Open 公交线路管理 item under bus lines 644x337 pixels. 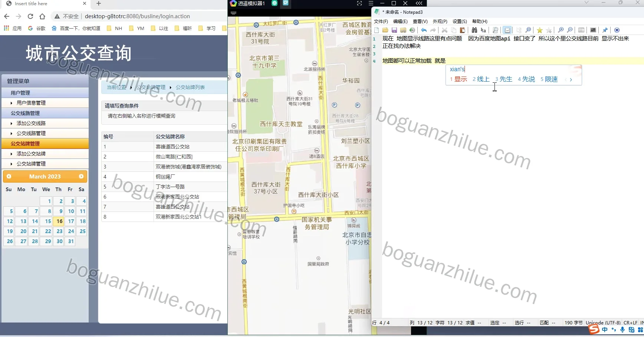pyautogui.click(x=31, y=133)
